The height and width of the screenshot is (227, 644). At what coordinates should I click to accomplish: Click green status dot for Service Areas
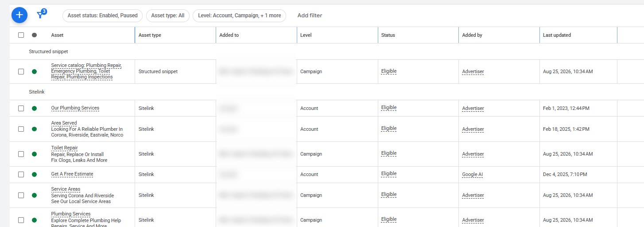[x=34, y=195]
